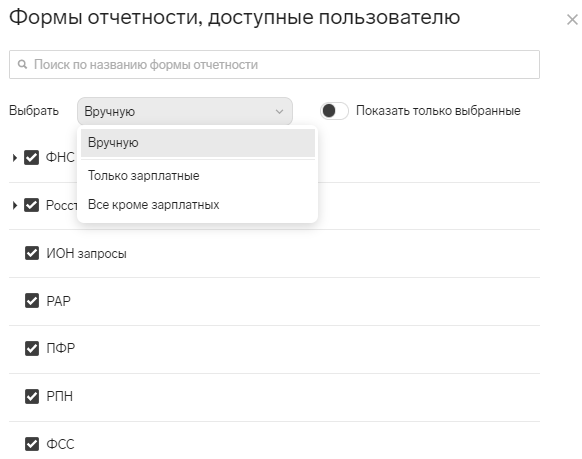Click the search magnifier icon
The image size is (582, 459).
[23, 64]
